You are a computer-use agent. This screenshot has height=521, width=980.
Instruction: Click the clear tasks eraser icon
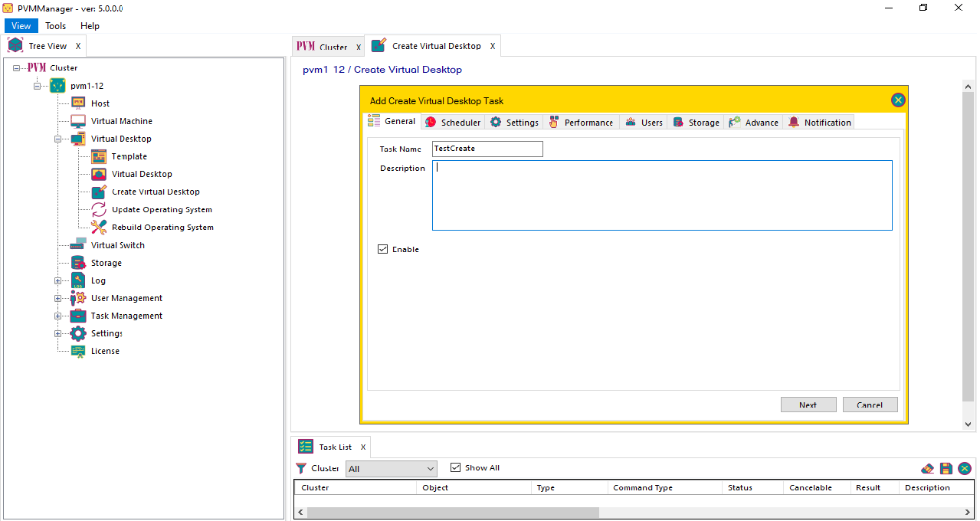(927, 468)
